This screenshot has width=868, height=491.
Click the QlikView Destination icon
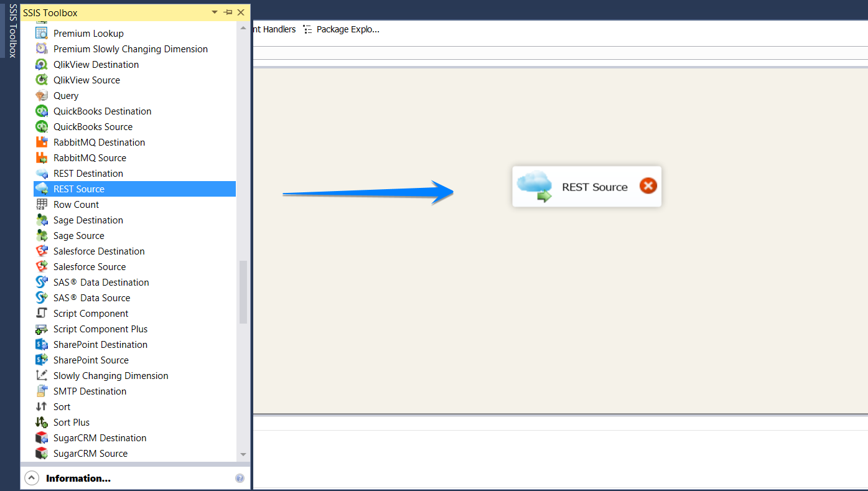pos(42,65)
